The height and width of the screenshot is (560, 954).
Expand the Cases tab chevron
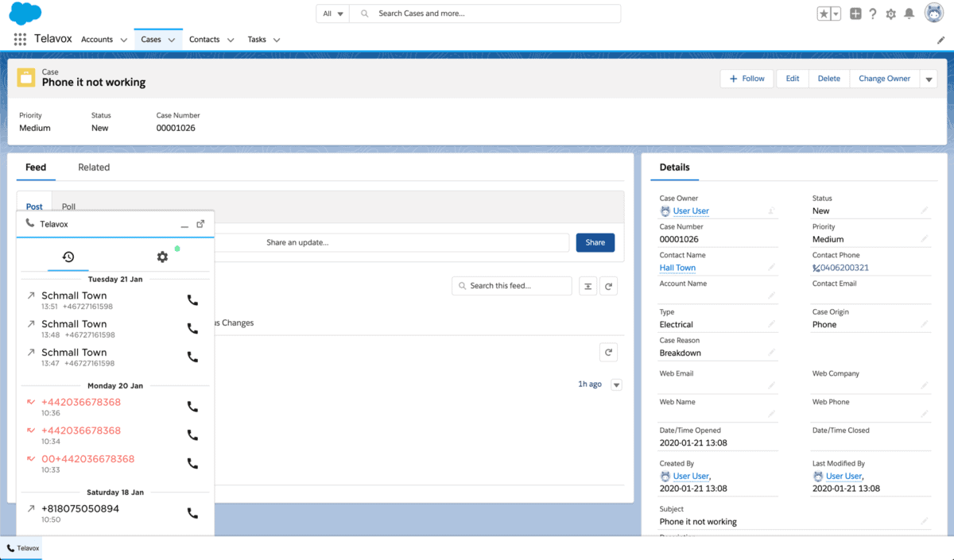click(172, 40)
